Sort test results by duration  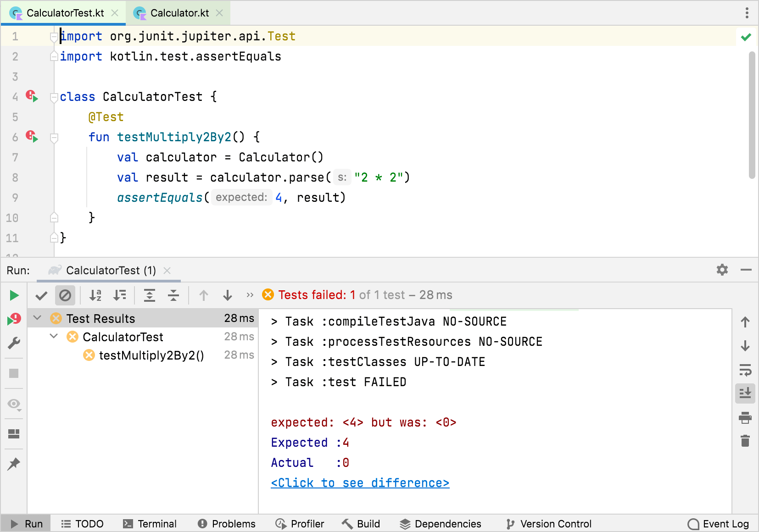click(x=120, y=295)
